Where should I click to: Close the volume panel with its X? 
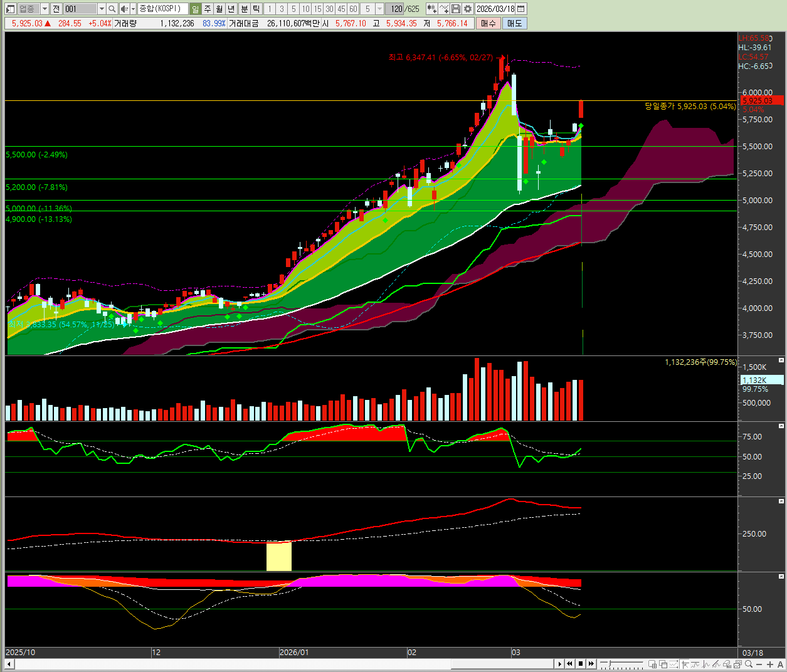(x=781, y=360)
